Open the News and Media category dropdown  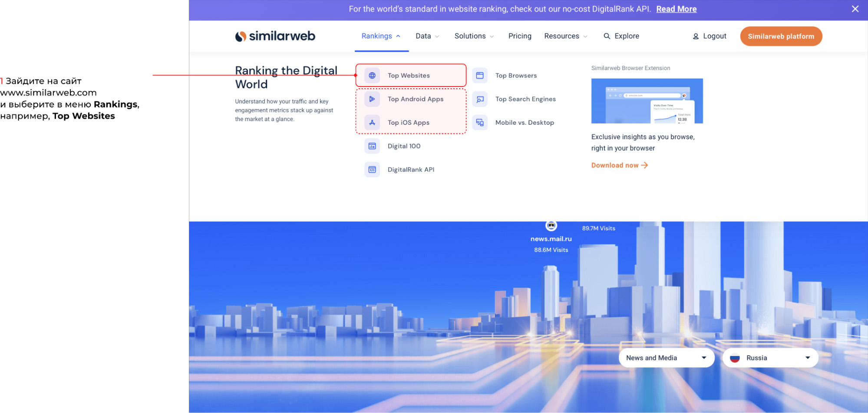click(x=667, y=358)
